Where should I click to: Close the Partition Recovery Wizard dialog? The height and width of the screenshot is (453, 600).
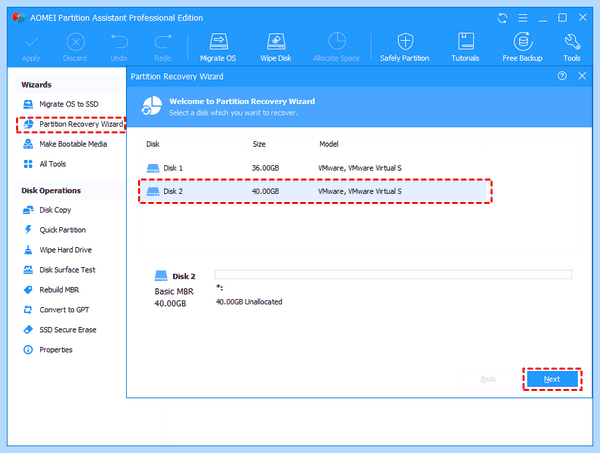pos(582,76)
